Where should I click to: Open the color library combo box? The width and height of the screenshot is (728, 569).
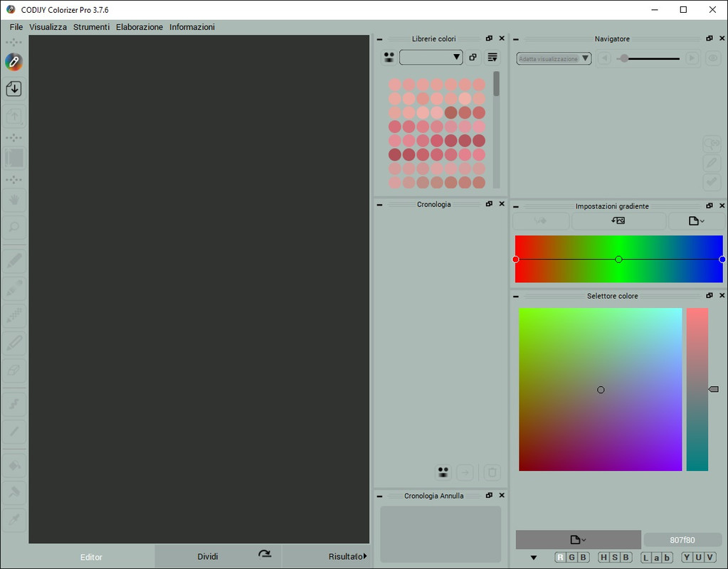pos(431,57)
